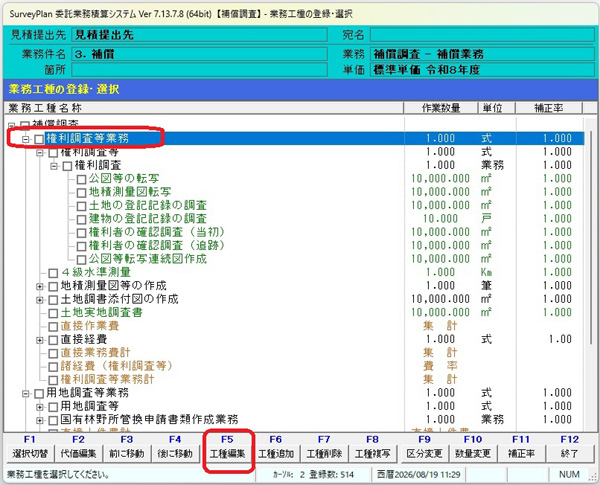Expand the 直接経費 tree node
Image resolution: width=600 pixels, height=485 pixels.
(x=40, y=340)
